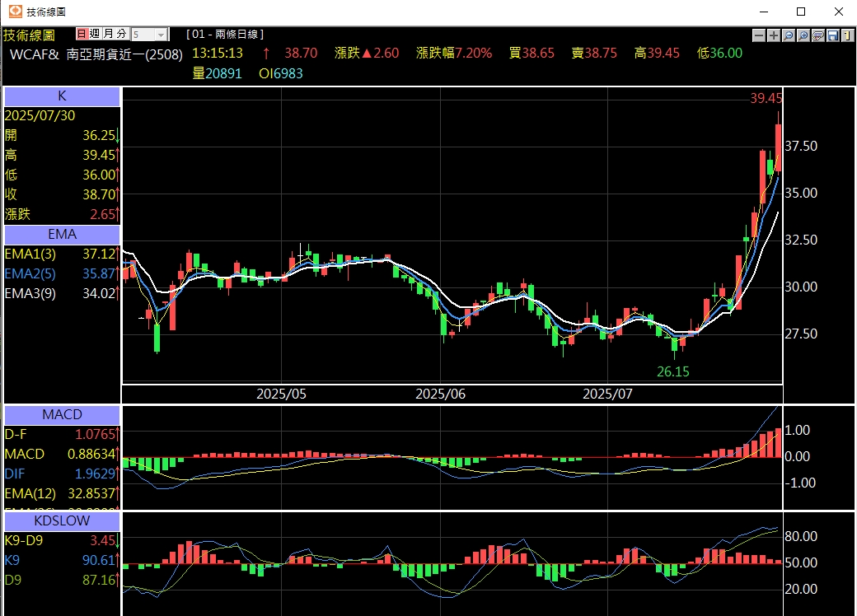
Task: Click the 80.00 KD axis label
Action: coord(801,536)
